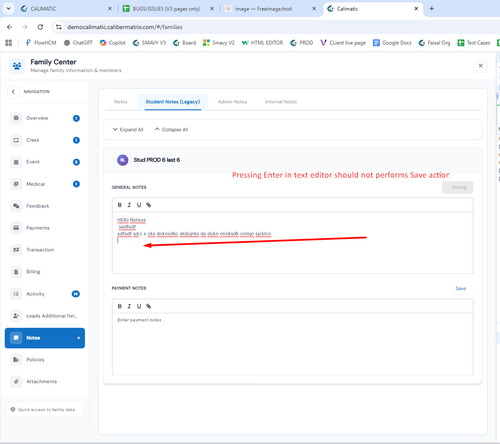This screenshot has width=500, height=444.
Task: Insert link in Payment Notes editor
Action: coord(149,306)
